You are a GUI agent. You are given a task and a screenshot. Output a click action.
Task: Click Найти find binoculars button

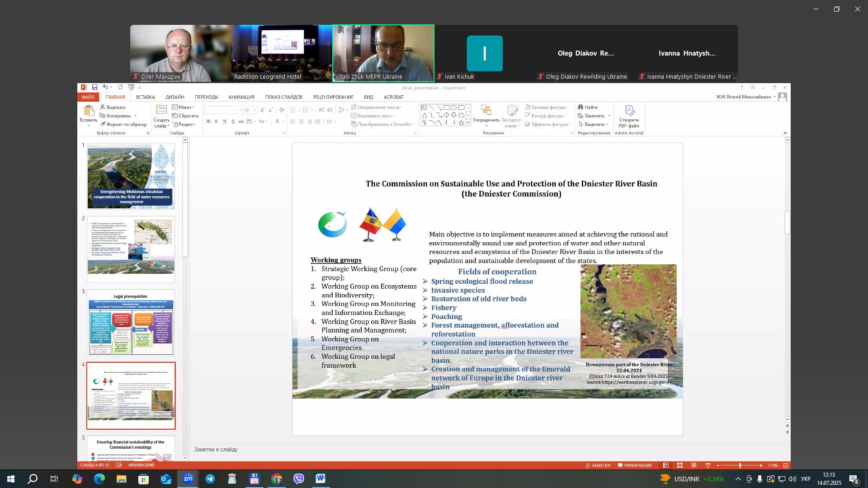pyautogui.click(x=588, y=107)
